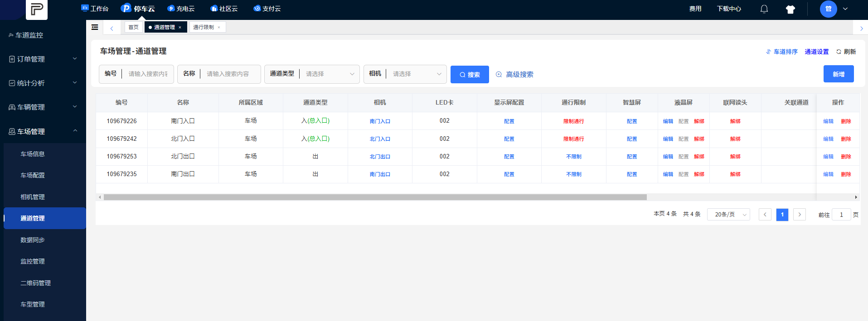Click 液晶屏 编辑 for row 109679226

(x=668, y=121)
